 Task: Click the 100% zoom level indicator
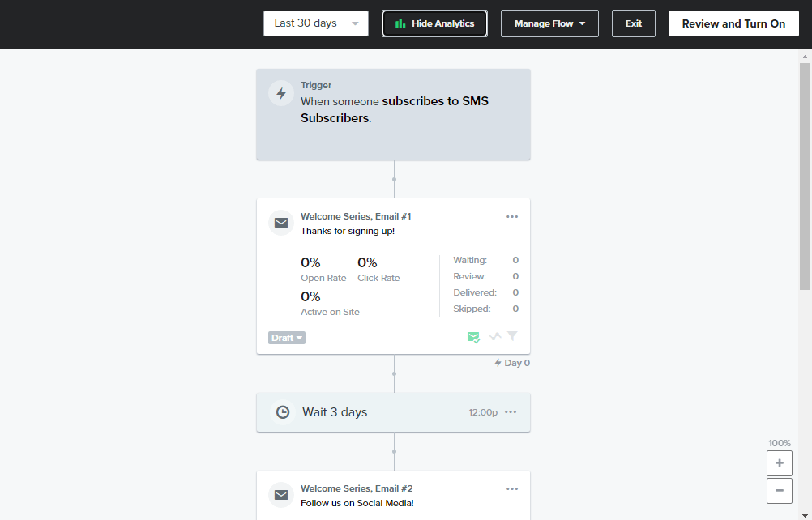[x=779, y=443]
